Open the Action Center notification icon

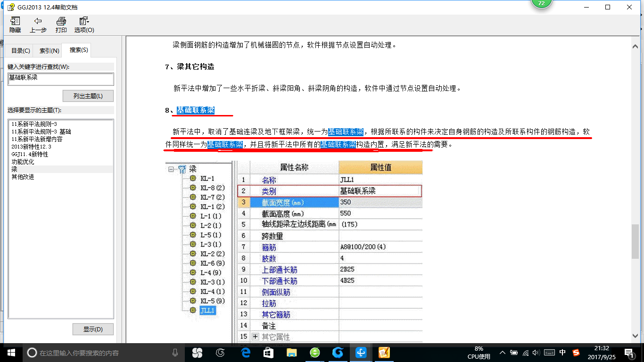629,353
